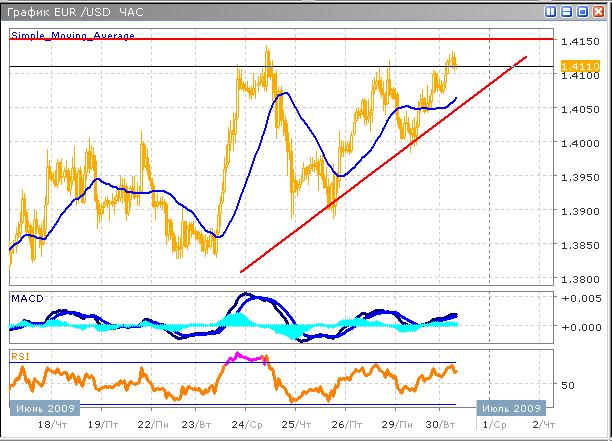
Task: Click the Simple_Moving_Average indicator label
Action: (72, 35)
